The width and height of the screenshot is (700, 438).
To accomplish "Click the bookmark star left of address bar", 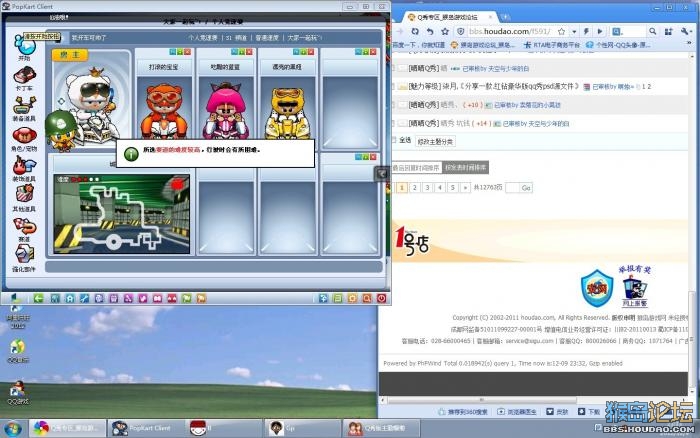I will click(x=445, y=31).
